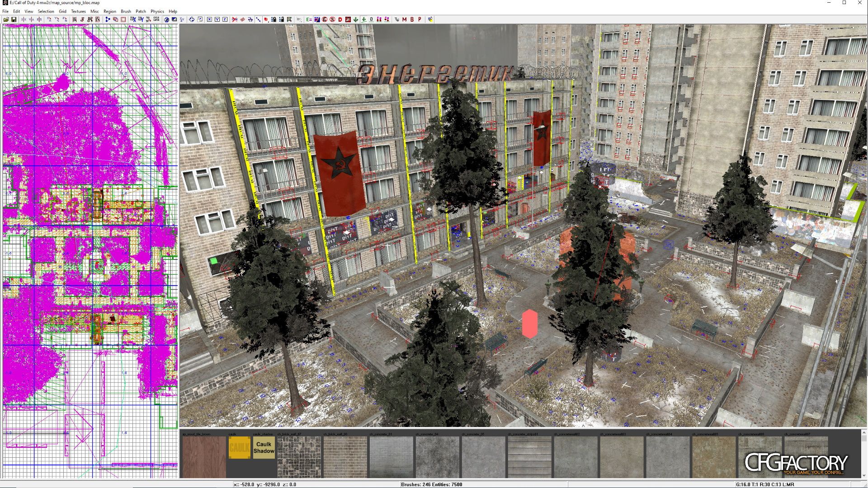Screen dimensions: 868x488
Task: Select the ch_brick_wall_08 brick texture
Action: pos(345,457)
